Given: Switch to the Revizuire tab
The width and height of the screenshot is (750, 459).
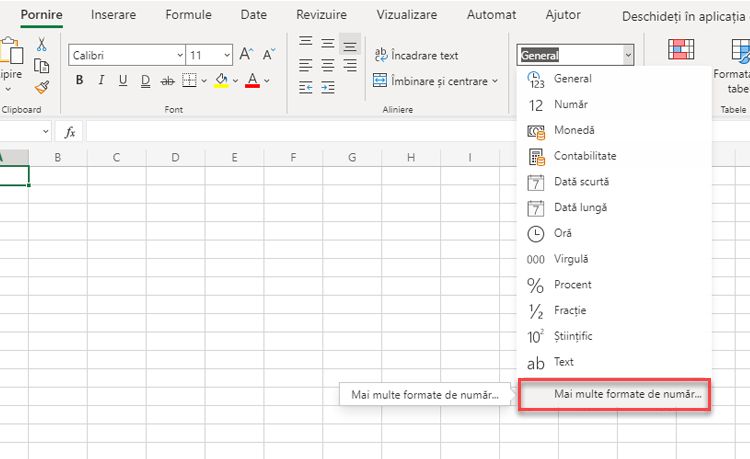Looking at the screenshot, I should (x=321, y=15).
